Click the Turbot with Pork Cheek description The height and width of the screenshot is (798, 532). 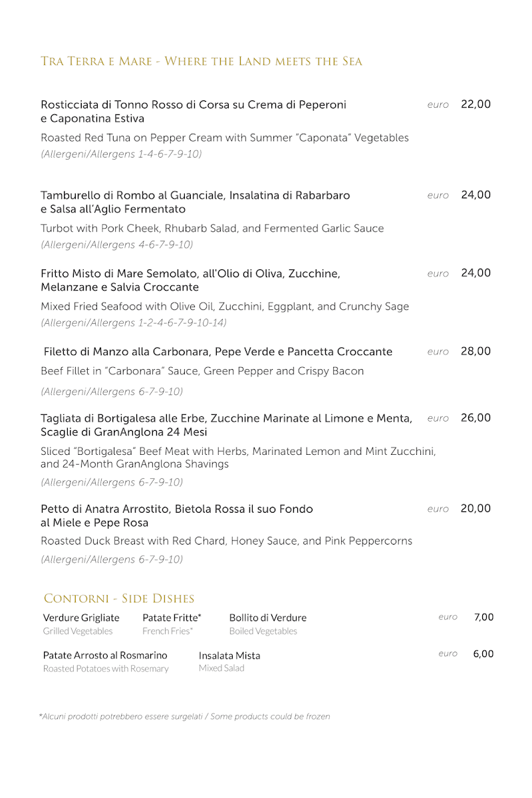pyautogui.click(x=212, y=228)
